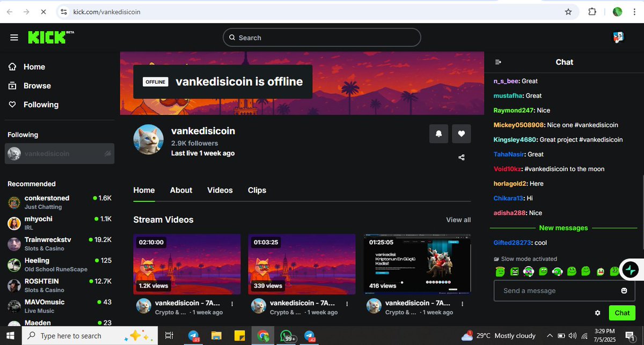Screen dimensions: 644x345
Task: Open Following in sidebar
Action: 40,105
